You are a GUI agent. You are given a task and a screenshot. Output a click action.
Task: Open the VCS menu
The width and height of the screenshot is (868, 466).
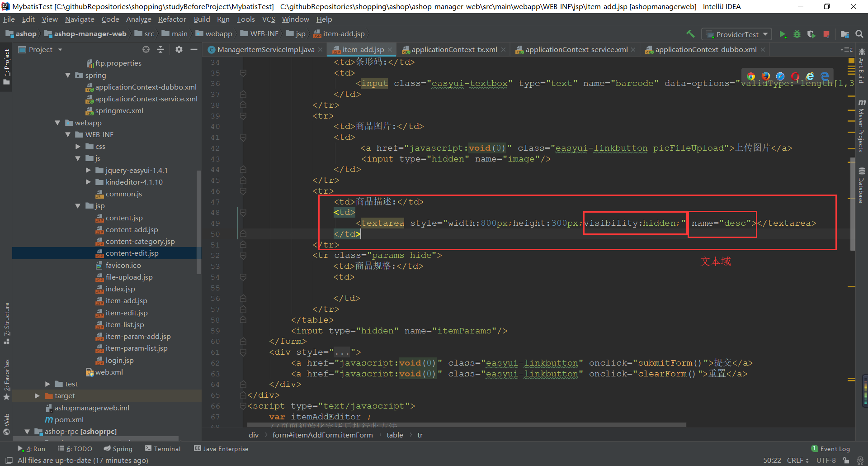269,19
